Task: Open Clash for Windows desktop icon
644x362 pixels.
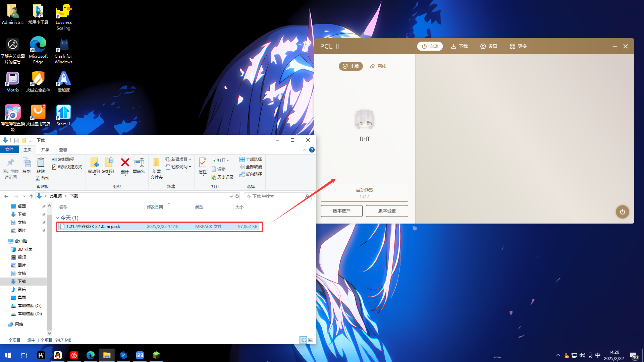Action: (63, 50)
